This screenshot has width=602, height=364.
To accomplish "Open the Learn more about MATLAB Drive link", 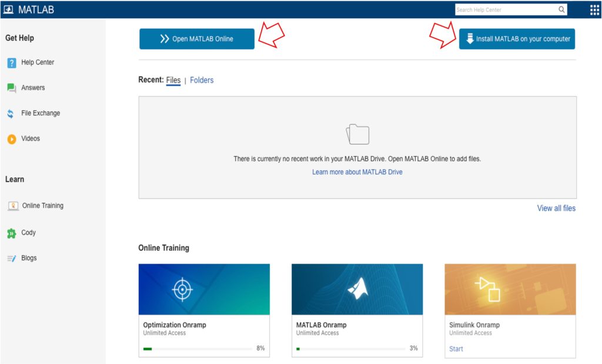I will pyautogui.click(x=357, y=171).
